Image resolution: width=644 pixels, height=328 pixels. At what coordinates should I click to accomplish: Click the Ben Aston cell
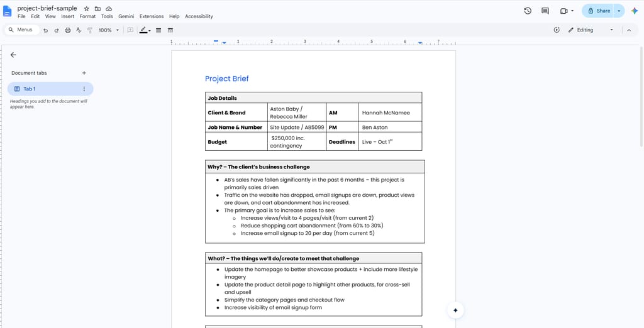tap(390, 128)
